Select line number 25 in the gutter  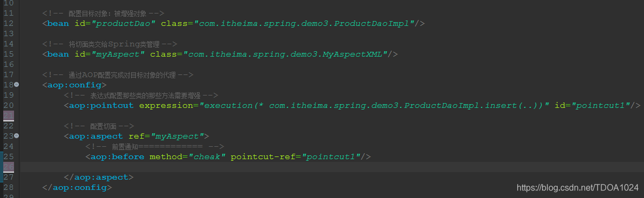pyautogui.click(x=8, y=156)
